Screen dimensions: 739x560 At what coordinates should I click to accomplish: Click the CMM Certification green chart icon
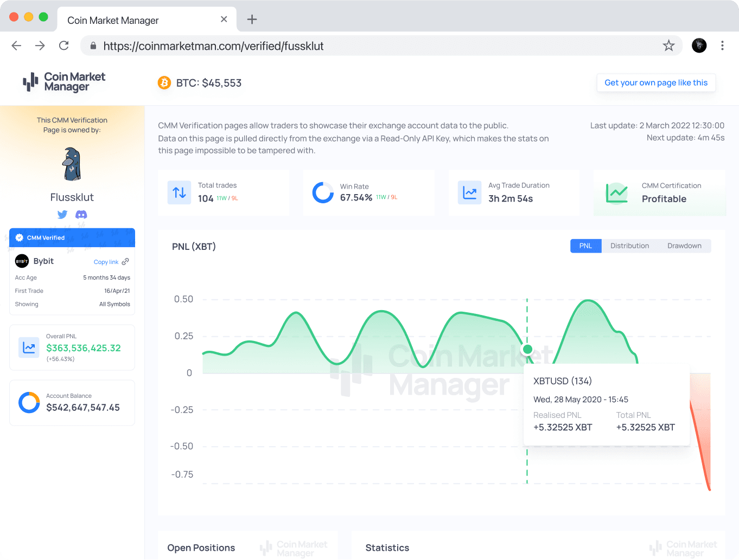point(617,193)
